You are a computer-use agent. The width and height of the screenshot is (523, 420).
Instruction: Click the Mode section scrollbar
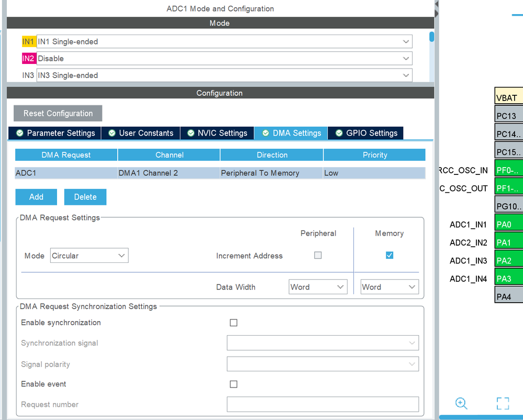431,37
